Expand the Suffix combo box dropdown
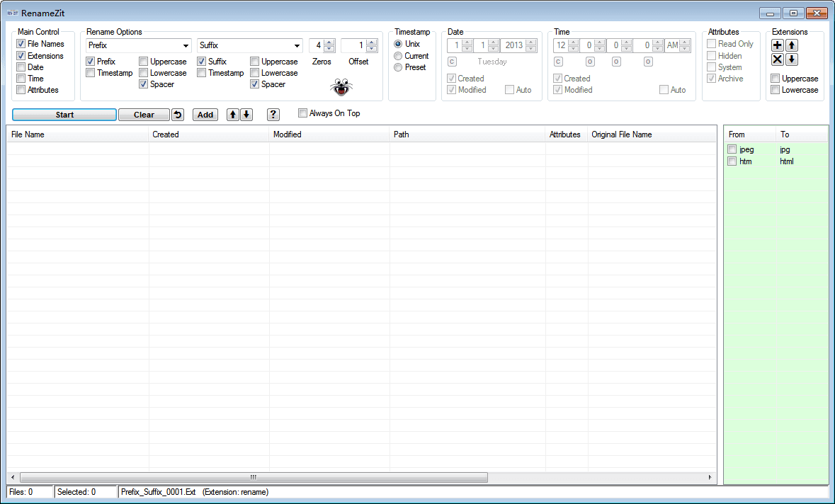 pos(297,45)
